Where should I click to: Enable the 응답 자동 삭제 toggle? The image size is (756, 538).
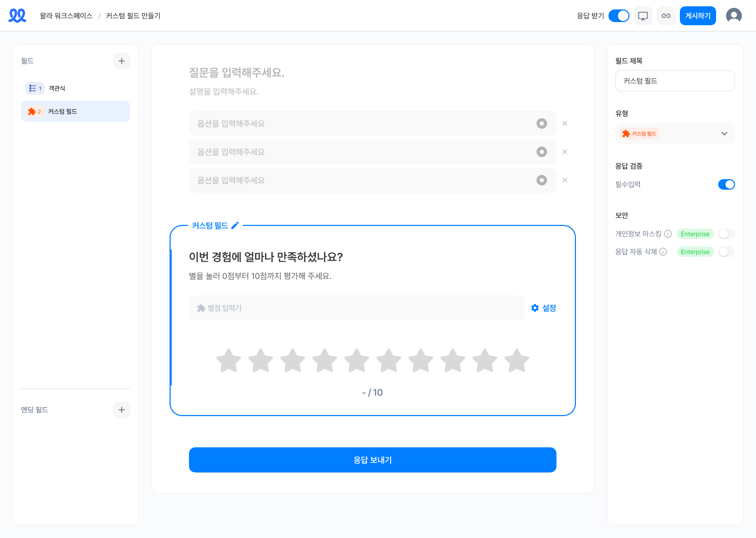coord(727,252)
